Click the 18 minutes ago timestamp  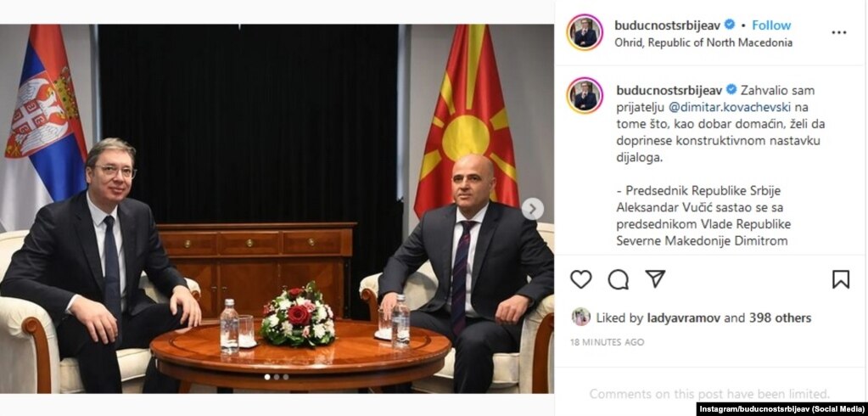click(608, 342)
